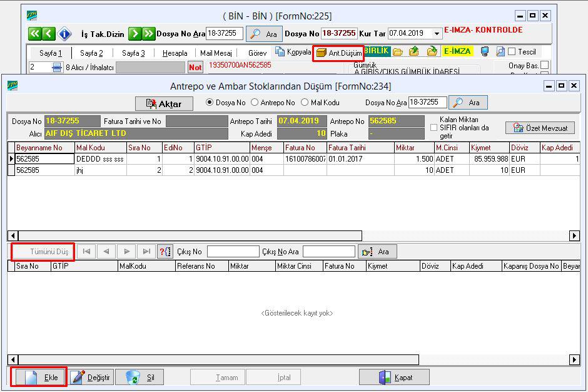Click upper grid horizontal scrollbar thumb

190,236
